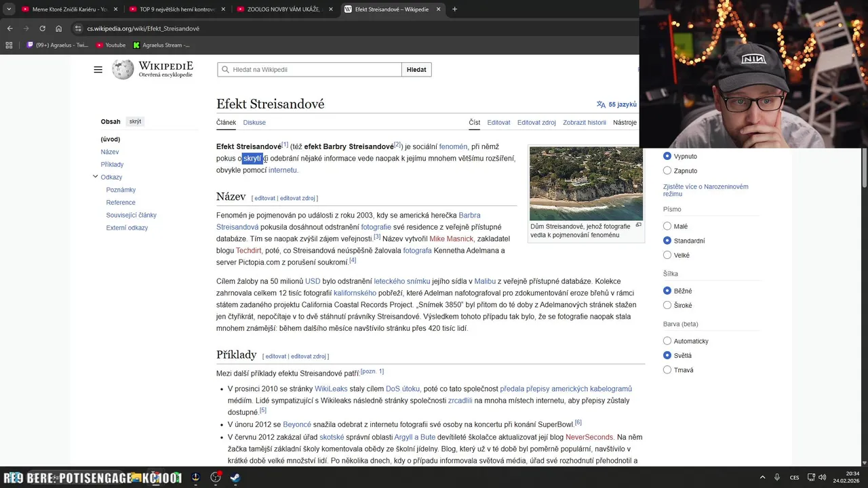Click the Wikipedia globe logo
This screenshot has height=488, width=868.
pos(123,69)
